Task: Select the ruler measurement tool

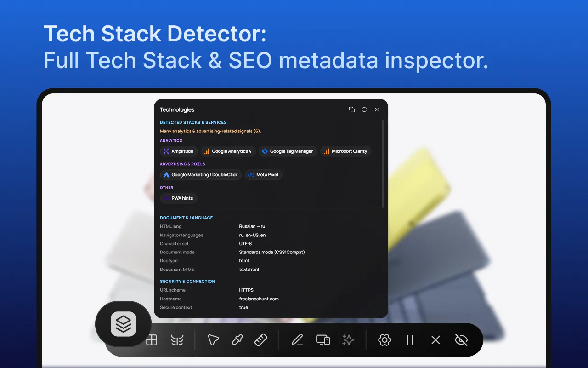Action: [x=261, y=340]
